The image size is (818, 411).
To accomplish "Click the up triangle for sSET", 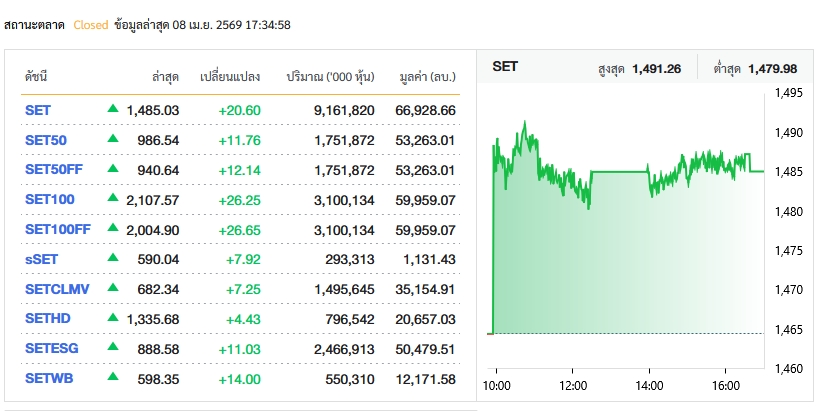I will click(x=113, y=259).
